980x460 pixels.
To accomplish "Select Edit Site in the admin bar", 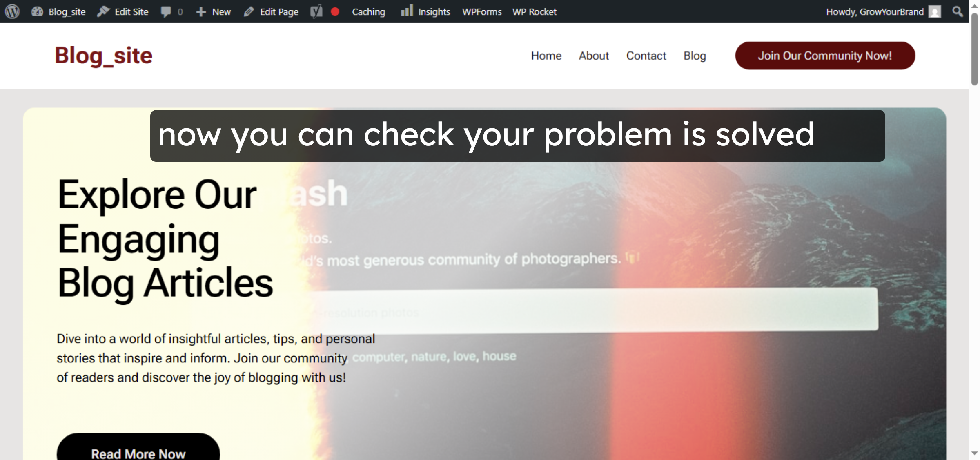I will coord(131,11).
